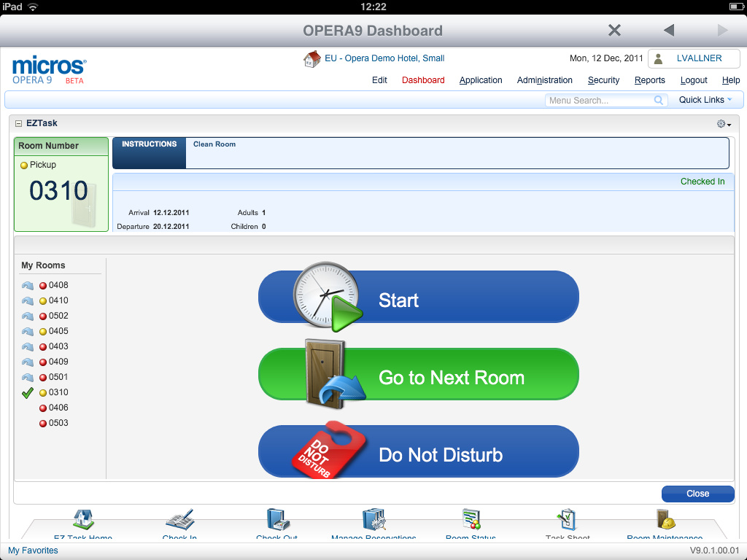Click the blue arrow icon beside room 0405
Viewport: 747px width, 560px height.
click(x=28, y=332)
